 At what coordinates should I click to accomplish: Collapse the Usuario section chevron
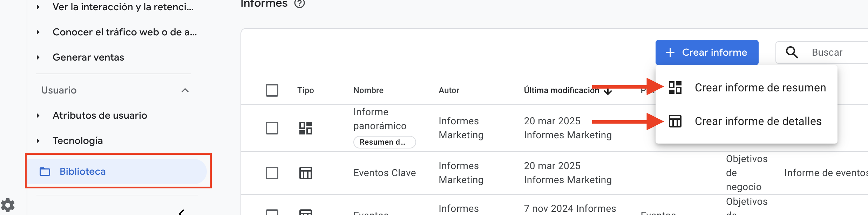185,90
